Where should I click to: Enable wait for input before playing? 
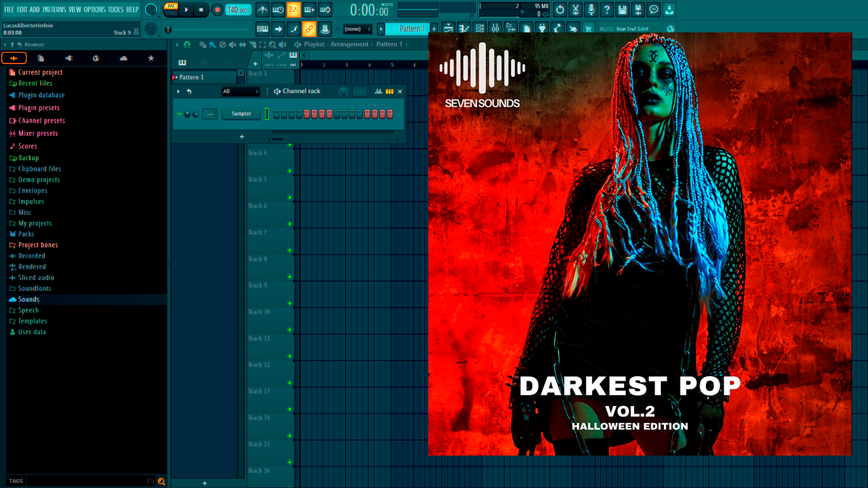278,10
